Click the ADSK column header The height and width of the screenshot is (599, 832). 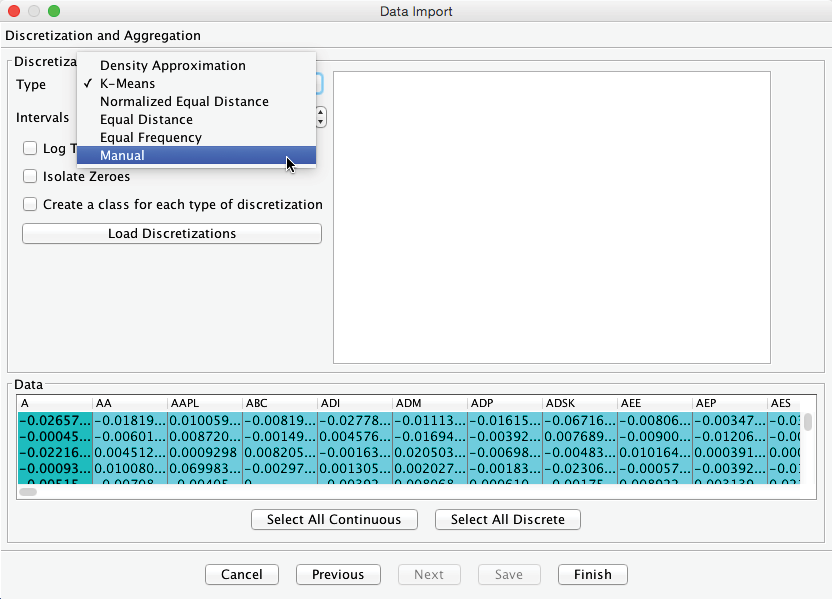coord(580,403)
